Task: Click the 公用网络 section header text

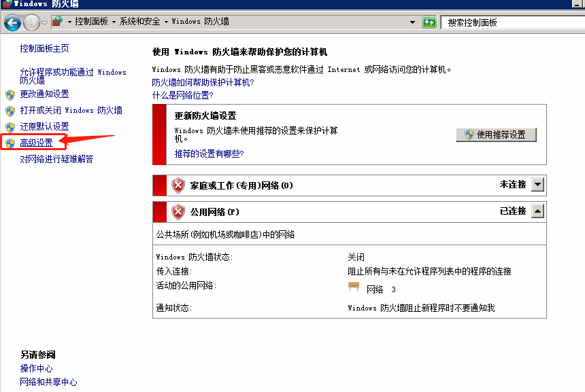Action: [214, 212]
